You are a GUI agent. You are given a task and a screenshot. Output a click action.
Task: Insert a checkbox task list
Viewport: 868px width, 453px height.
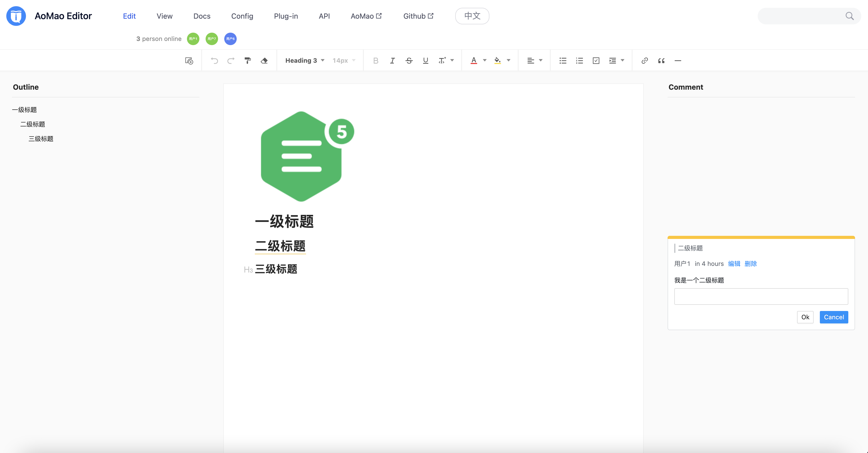(x=596, y=61)
